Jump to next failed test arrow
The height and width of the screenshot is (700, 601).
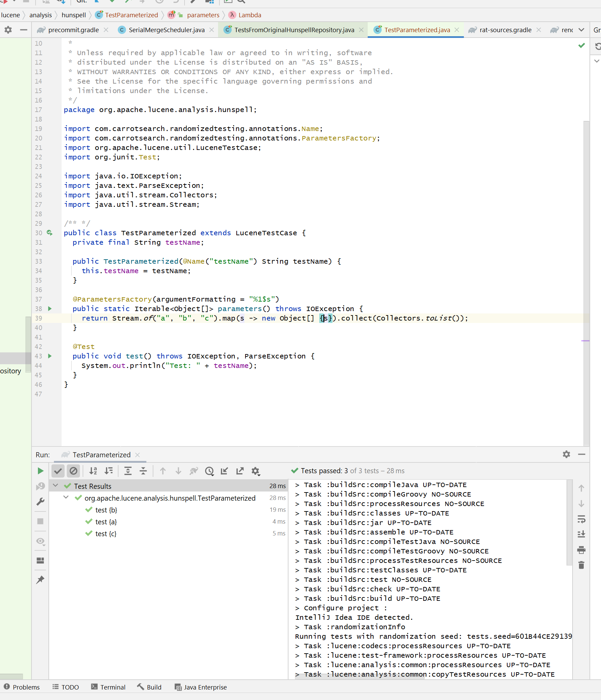[x=178, y=471]
